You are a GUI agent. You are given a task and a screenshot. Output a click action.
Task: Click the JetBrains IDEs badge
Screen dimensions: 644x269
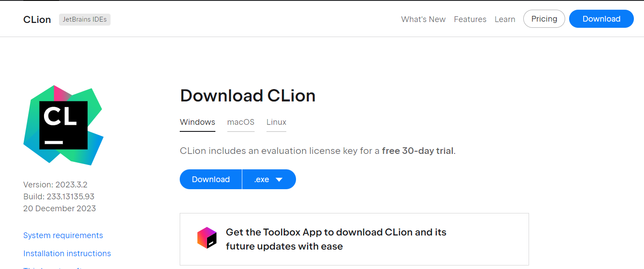85,19
